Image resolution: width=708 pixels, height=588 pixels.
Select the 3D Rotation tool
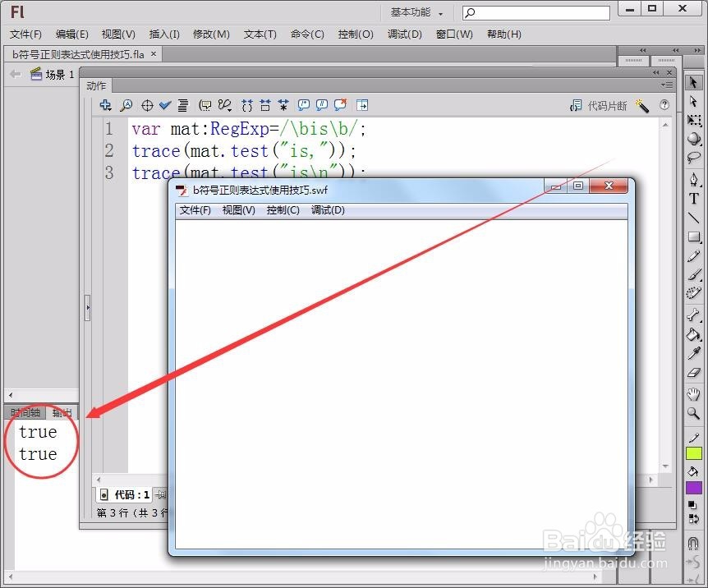[693, 138]
